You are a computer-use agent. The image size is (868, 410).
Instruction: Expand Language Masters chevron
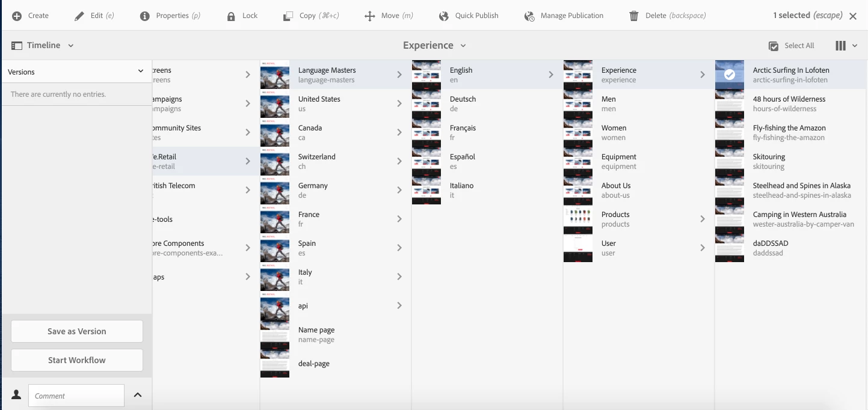(x=399, y=75)
